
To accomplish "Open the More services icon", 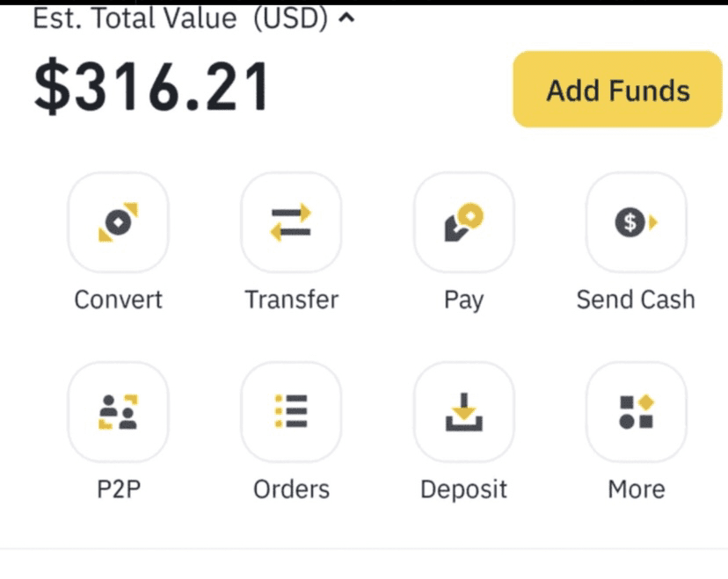I will 636,412.
